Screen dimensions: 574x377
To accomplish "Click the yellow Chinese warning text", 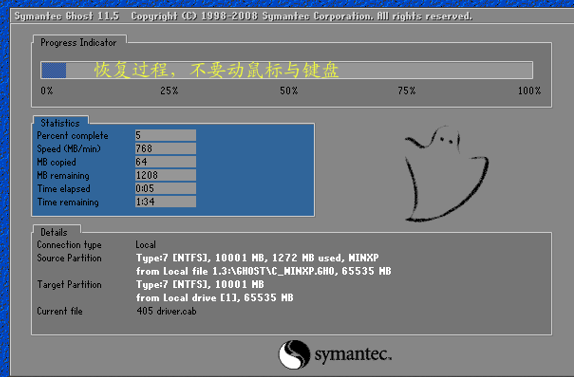I will tap(216, 70).
